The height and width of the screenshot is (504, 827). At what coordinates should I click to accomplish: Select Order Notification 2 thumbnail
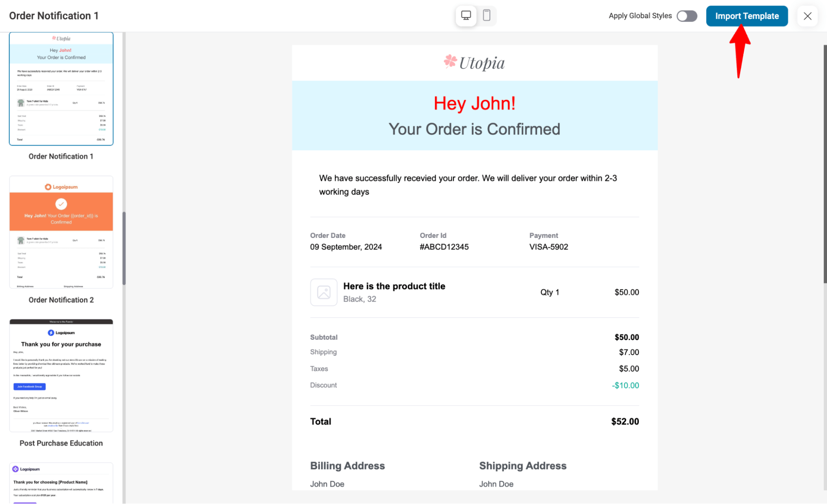pos(61,232)
